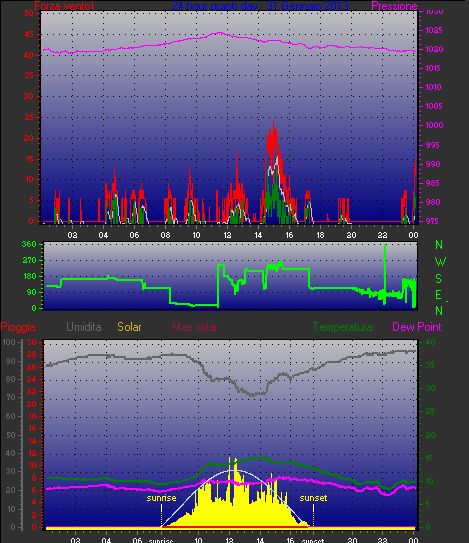Click the wind direction spike to 360

pyautogui.click(x=385, y=247)
